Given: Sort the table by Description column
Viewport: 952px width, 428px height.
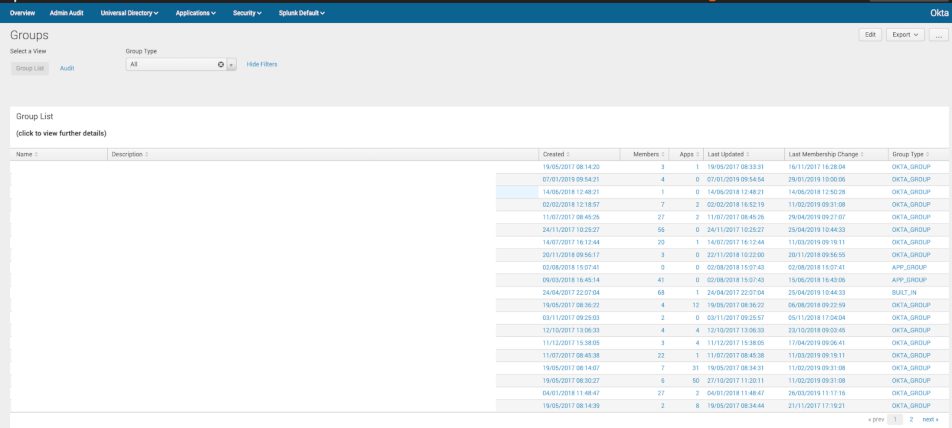Looking at the screenshot, I should pyautogui.click(x=130, y=154).
